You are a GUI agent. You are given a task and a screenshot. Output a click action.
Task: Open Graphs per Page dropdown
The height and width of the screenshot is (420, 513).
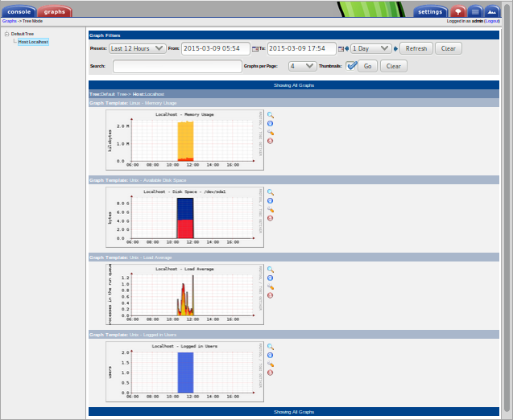click(303, 66)
